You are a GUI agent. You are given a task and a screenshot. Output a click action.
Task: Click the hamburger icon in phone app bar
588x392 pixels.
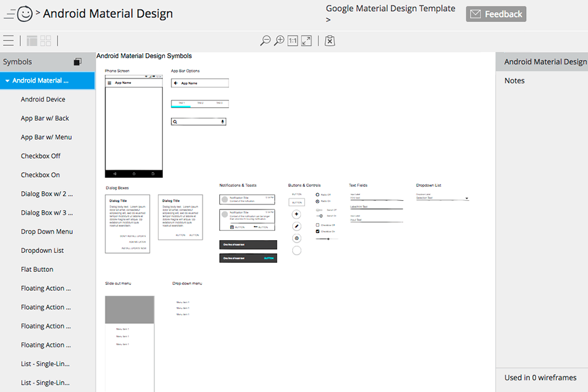pos(110,83)
